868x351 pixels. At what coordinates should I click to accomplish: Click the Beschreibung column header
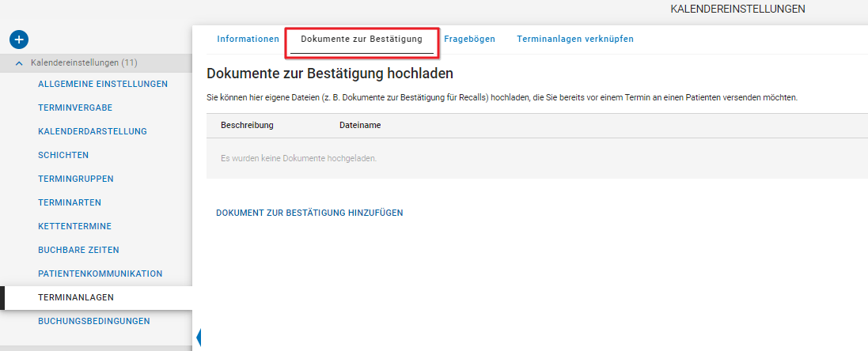247,126
